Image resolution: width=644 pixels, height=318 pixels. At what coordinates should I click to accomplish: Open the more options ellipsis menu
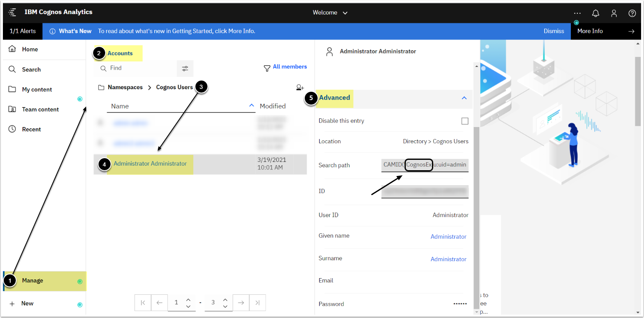coord(577,13)
